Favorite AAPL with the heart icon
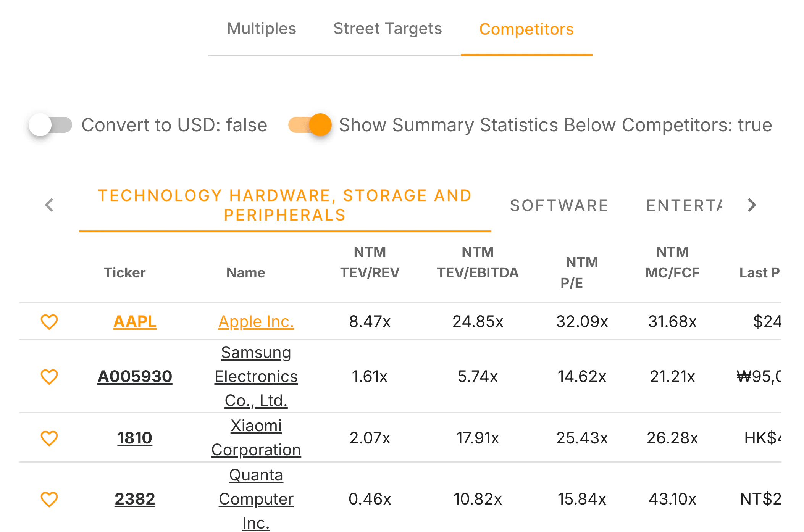Viewport: 804px width, 532px height. [49, 322]
